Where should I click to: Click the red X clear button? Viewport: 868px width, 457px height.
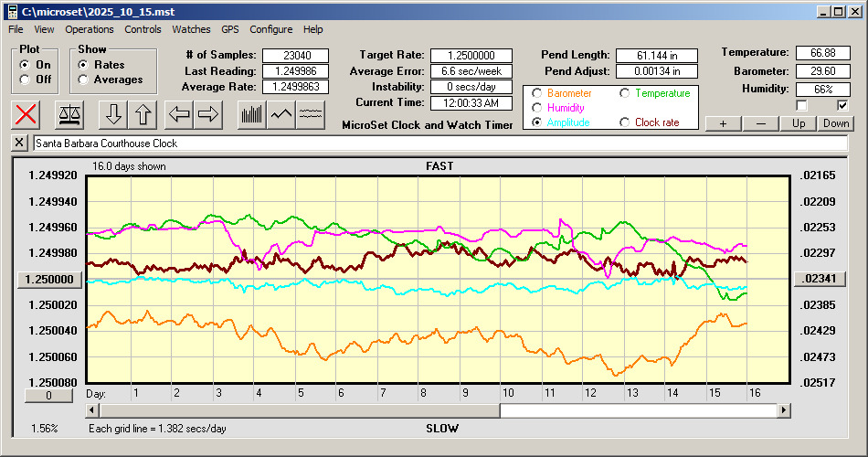(27, 114)
